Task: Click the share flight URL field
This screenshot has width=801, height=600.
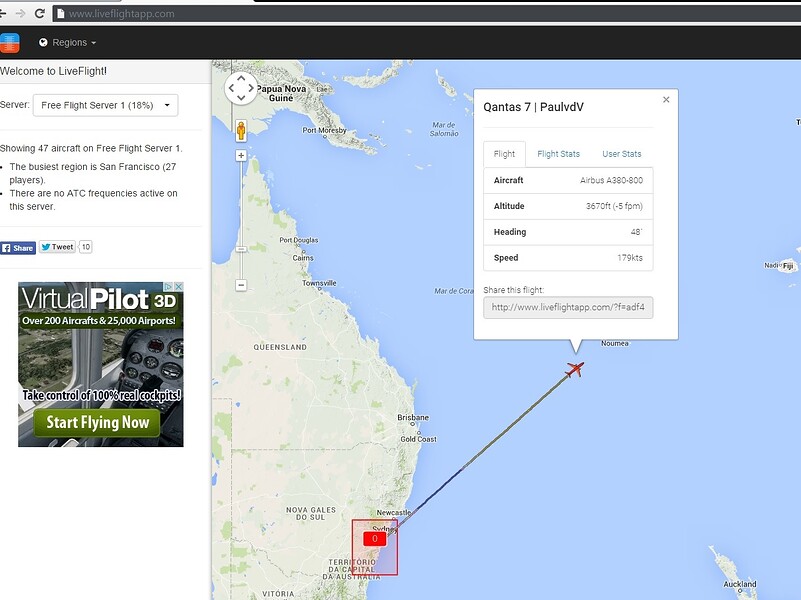Action: pos(568,307)
